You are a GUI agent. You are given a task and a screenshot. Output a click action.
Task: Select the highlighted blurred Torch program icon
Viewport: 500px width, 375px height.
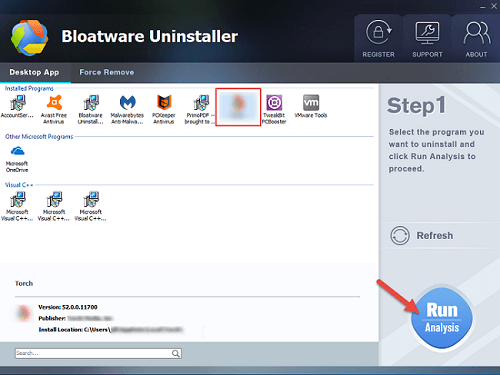[x=238, y=107]
